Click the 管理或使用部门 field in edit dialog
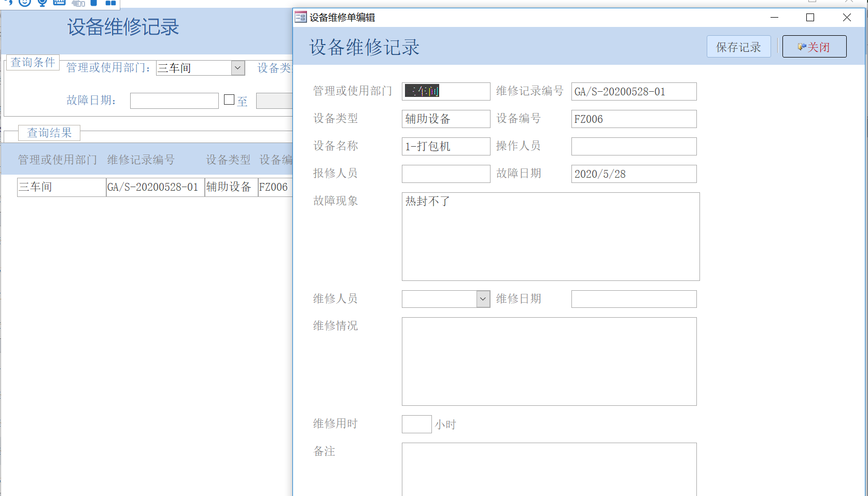The height and width of the screenshot is (496, 868). coord(446,91)
